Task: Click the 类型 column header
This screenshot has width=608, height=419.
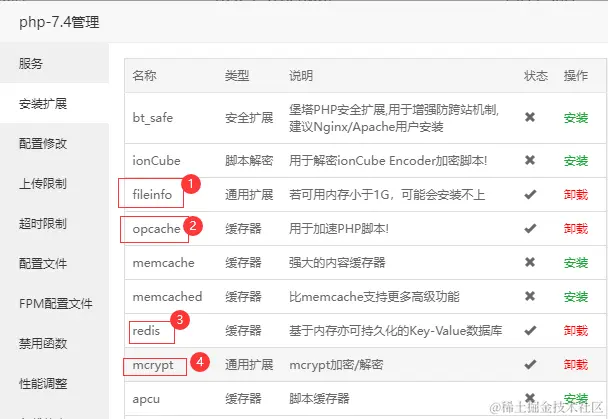Action: pos(237,75)
